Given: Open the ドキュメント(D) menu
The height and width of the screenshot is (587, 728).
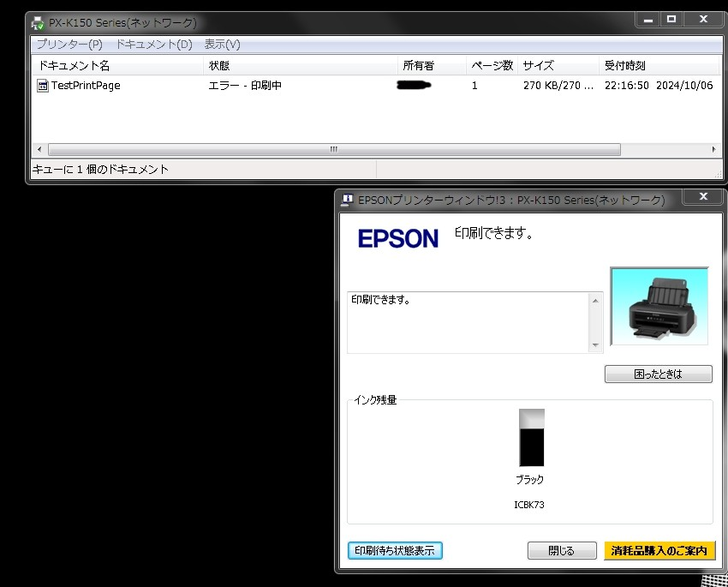Looking at the screenshot, I should coord(153,44).
